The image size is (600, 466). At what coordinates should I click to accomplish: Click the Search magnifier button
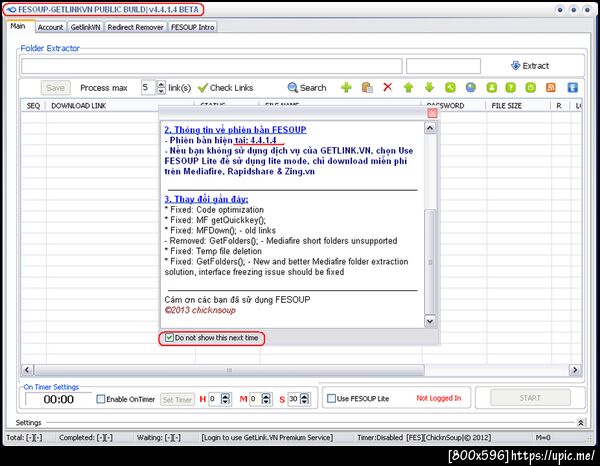(x=307, y=88)
